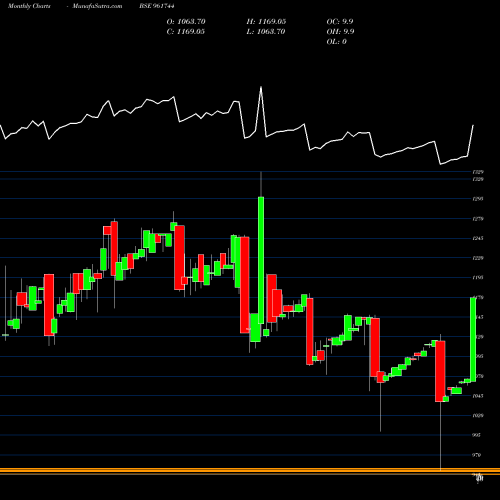
Task: Click the close price C: 1169.05
Action: (186, 32)
